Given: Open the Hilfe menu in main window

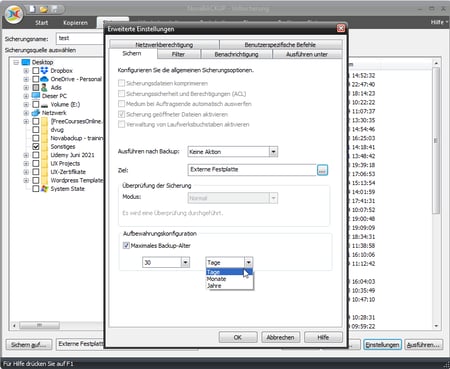Looking at the screenshot, I should point(439,22).
